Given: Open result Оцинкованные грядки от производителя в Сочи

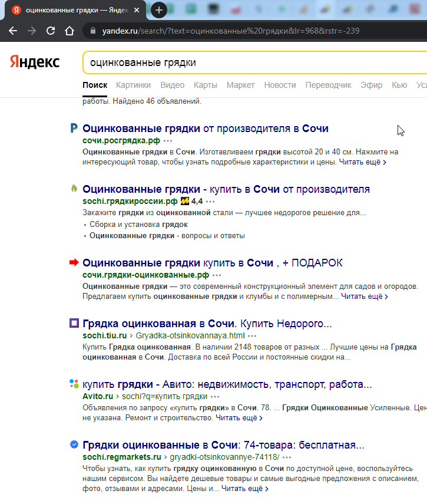Looking at the screenshot, I should pos(206,129).
